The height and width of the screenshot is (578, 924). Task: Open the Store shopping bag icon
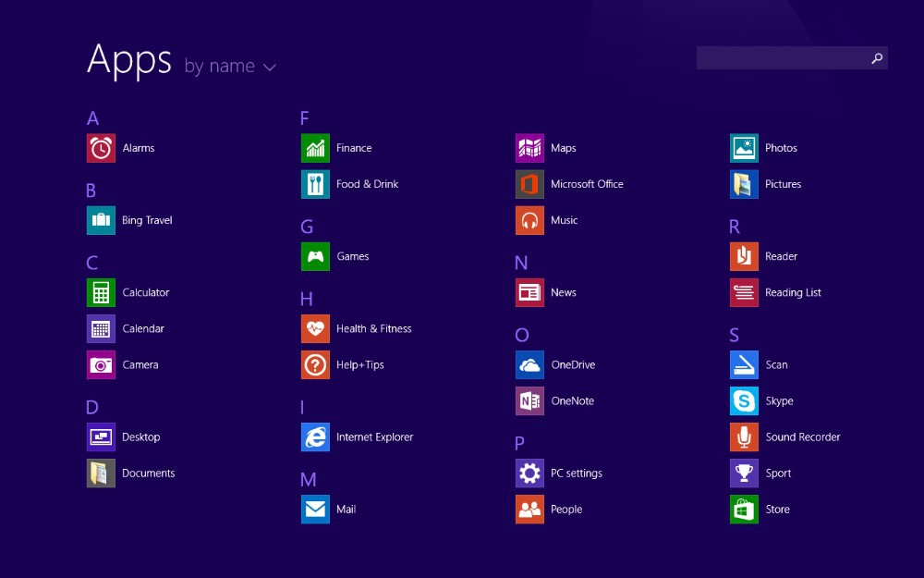(x=744, y=509)
